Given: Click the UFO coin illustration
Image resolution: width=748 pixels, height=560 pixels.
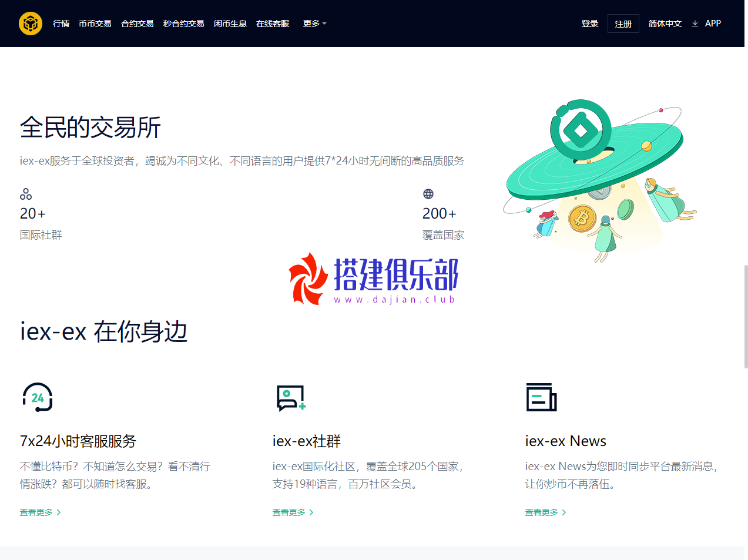Looking at the screenshot, I should coord(599,181).
